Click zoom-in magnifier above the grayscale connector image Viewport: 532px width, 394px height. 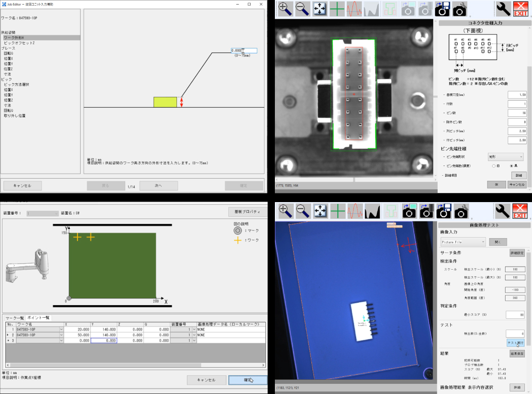pyautogui.click(x=286, y=9)
